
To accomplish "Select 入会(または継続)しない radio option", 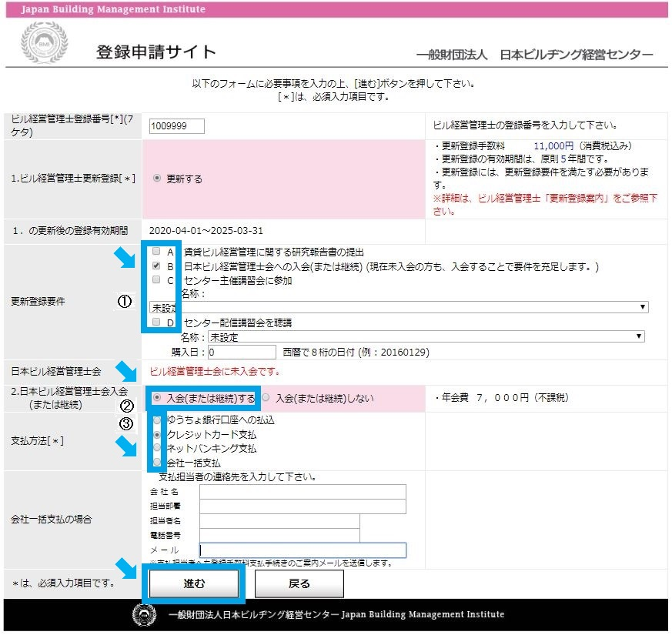I will [266, 397].
